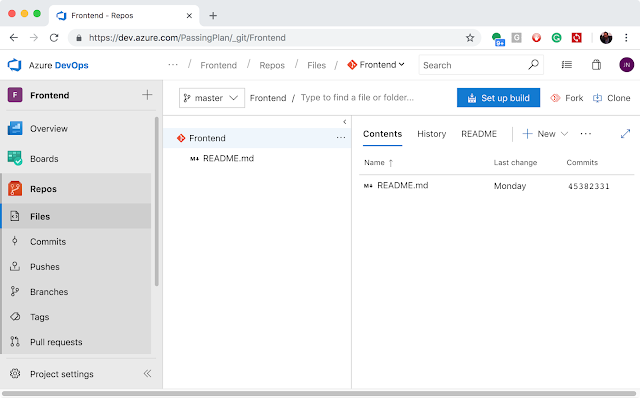Open Pull requests page
The width and height of the screenshot is (640, 398).
56,342
